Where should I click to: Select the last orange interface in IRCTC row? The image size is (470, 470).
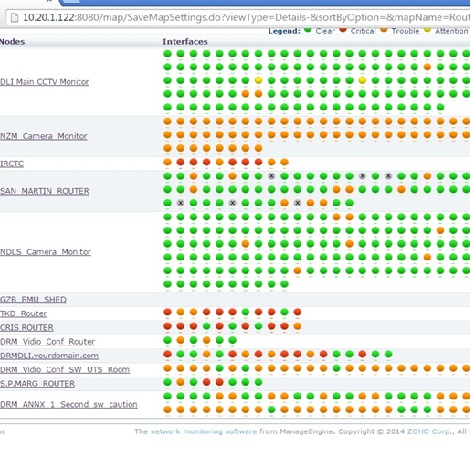(x=284, y=162)
